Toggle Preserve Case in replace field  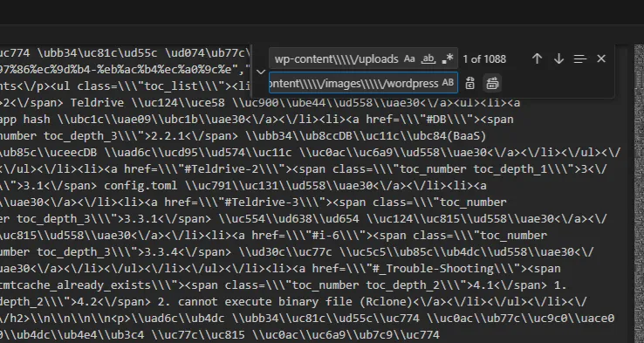(x=448, y=84)
